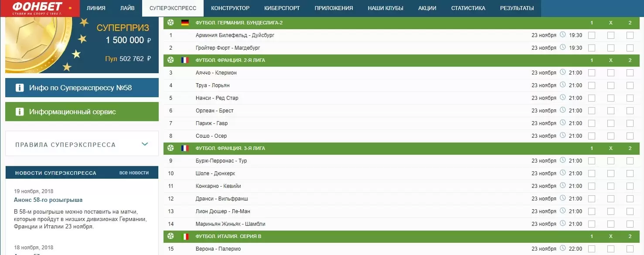Screen dimensions: 644x255
Task: Click soccer ball icon in Франция 3-я Лига header
Action: point(170,149)
